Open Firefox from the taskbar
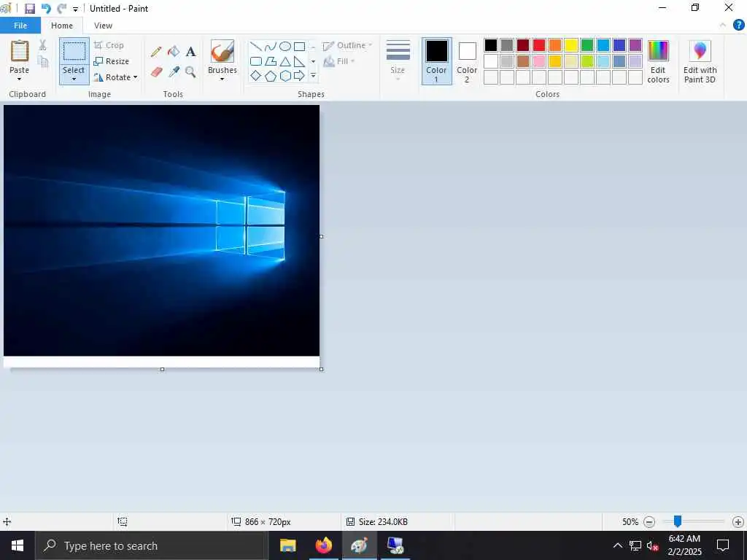 [323, 545]
